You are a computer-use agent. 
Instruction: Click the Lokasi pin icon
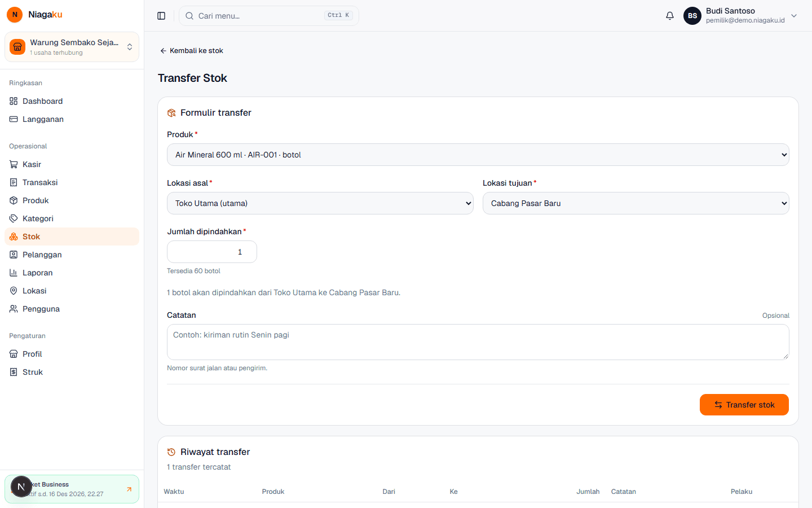click(14, 291)
